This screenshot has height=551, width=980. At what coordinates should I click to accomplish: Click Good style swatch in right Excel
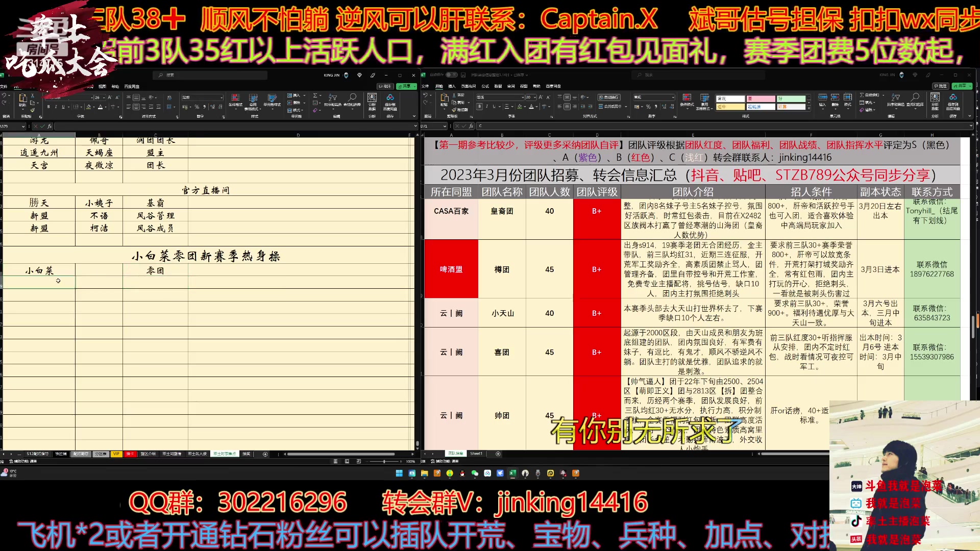tap(791, 98)
